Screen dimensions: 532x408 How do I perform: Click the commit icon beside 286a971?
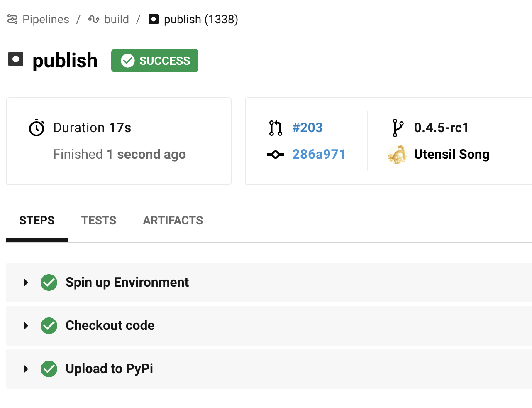276,155
